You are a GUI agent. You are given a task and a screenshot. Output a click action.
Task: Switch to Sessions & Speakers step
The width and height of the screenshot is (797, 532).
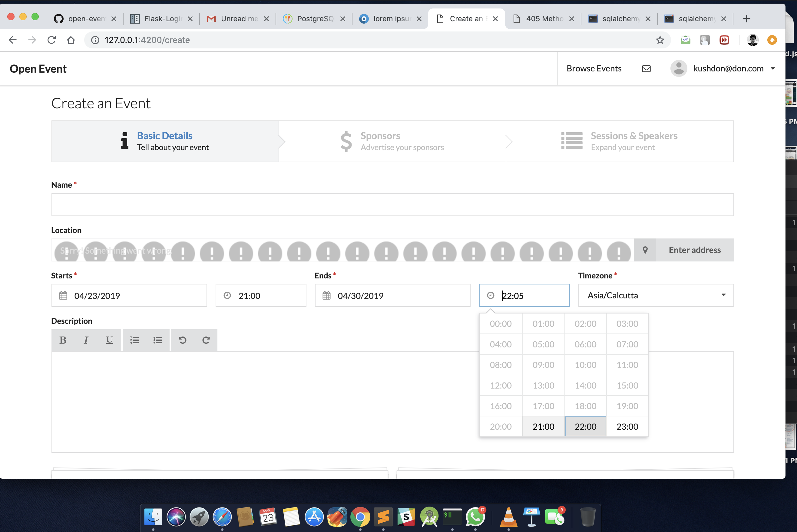(x=620, y=141)
